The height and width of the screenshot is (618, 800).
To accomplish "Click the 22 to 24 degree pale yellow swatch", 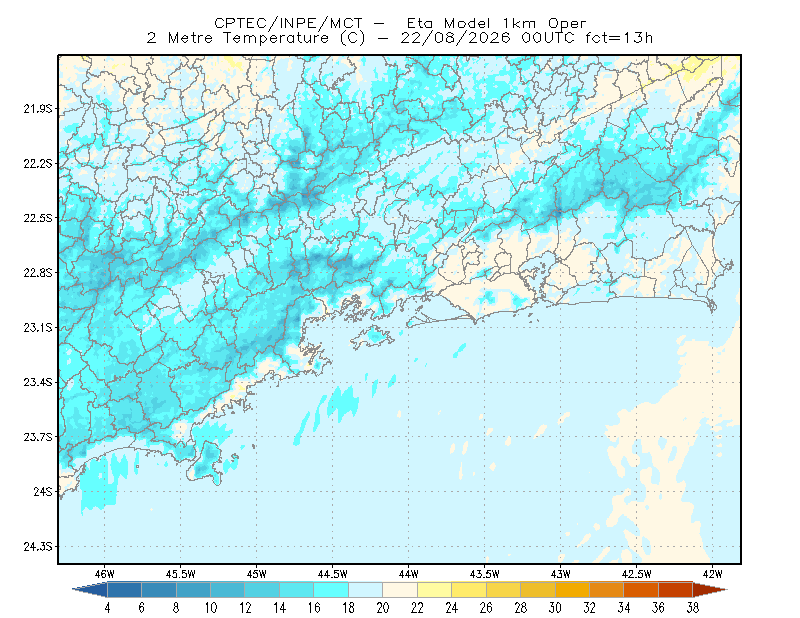I will pos(435,590).
